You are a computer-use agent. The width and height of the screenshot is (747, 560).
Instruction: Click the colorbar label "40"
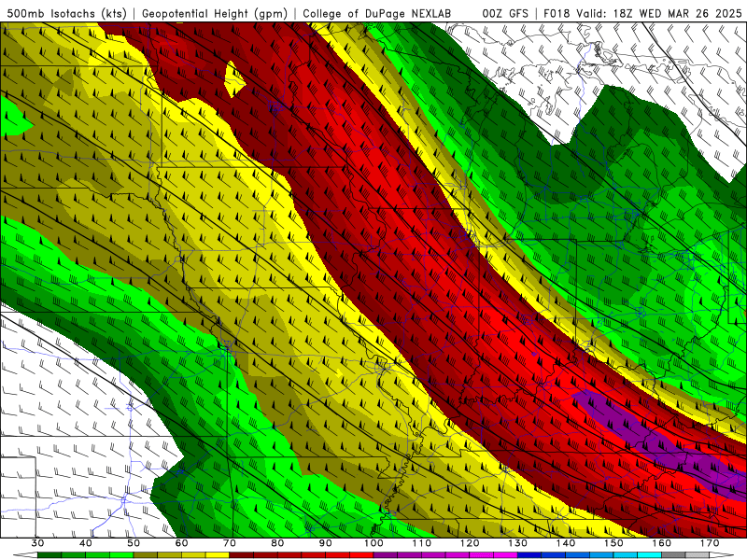(x=86, y=543)
